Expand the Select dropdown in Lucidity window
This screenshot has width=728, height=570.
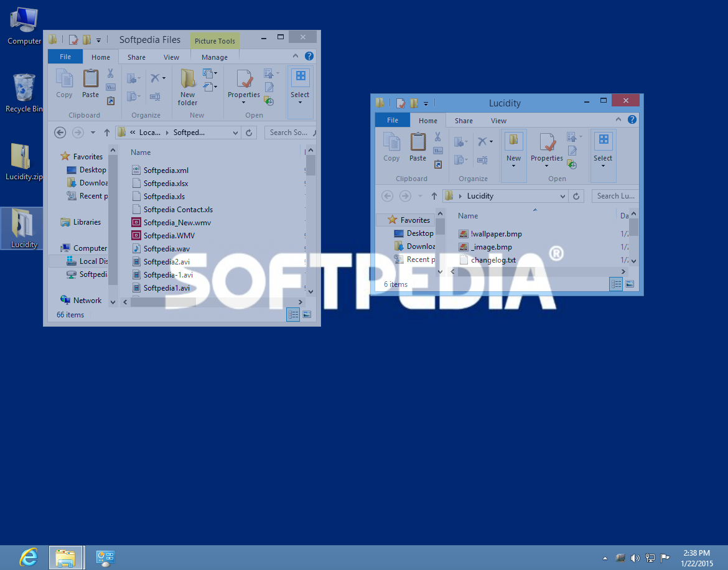pyautogui.click(x=603, y=156)
